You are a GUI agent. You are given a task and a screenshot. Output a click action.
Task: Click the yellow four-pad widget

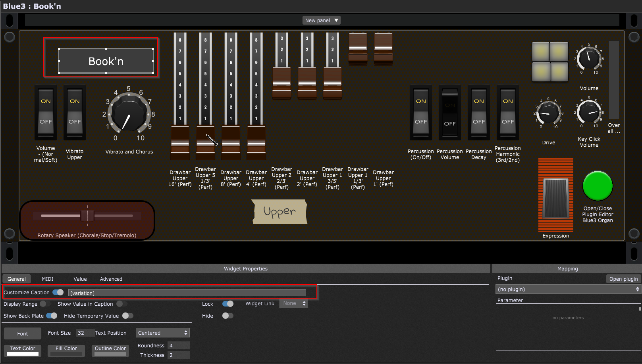pos(550,61)
